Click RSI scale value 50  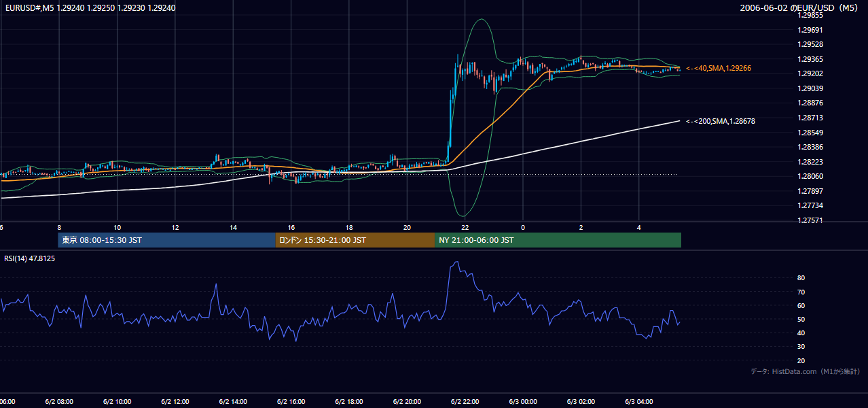coord(801,319)
